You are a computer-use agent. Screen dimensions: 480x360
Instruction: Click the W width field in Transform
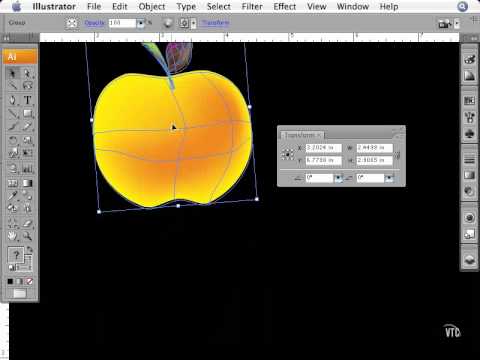[x=374, y=148]
